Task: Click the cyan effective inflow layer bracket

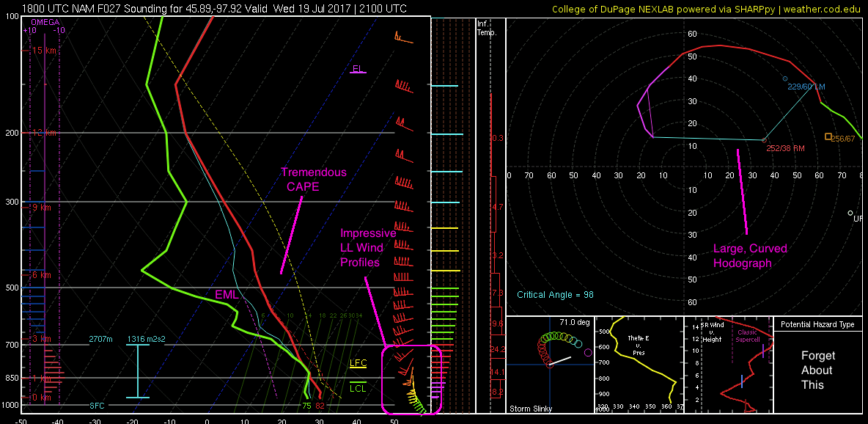Action: pos(138,370)
